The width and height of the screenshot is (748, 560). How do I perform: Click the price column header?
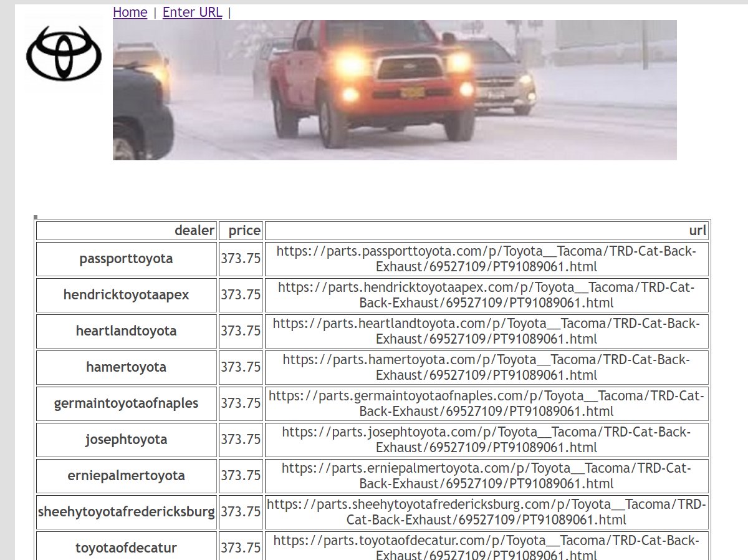[241, 231]
